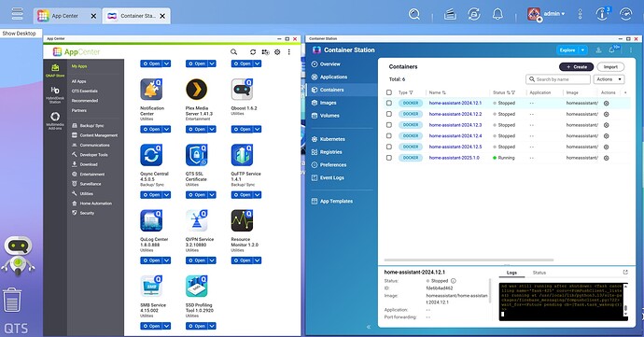Image resolution: width=644 pixels, height=337 pixels.
Task: Check the box for home-assistant-2024.12.4
Action: (389, 135)
